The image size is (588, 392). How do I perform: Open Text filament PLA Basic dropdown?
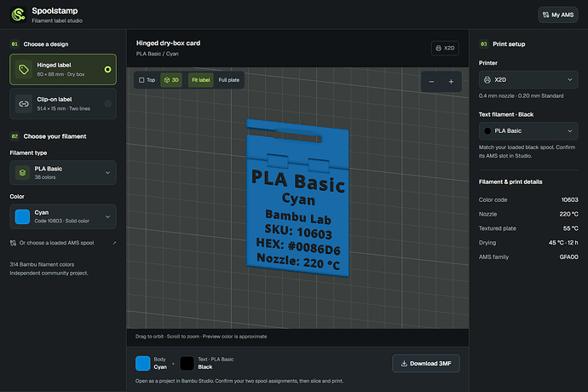tap(528, 131)
